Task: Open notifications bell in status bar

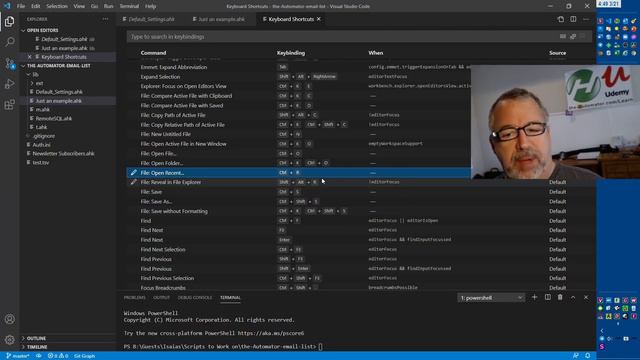Action: (588, 356)
